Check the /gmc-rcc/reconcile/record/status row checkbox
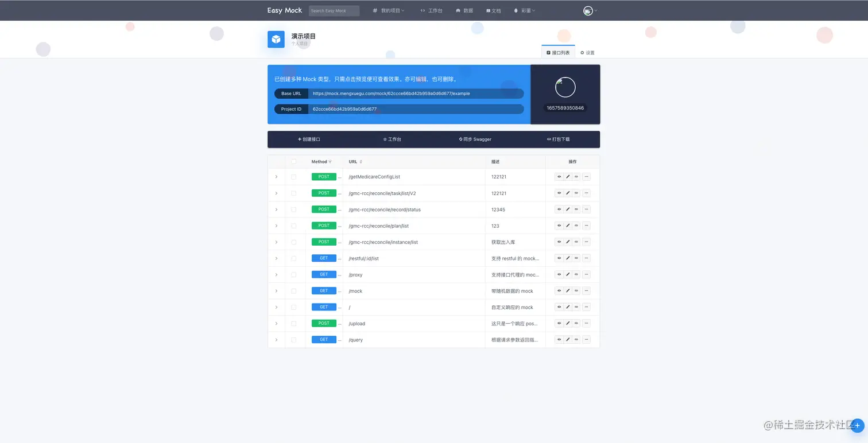The width and height of the screenshot is (868, 443). coord(294,209)
